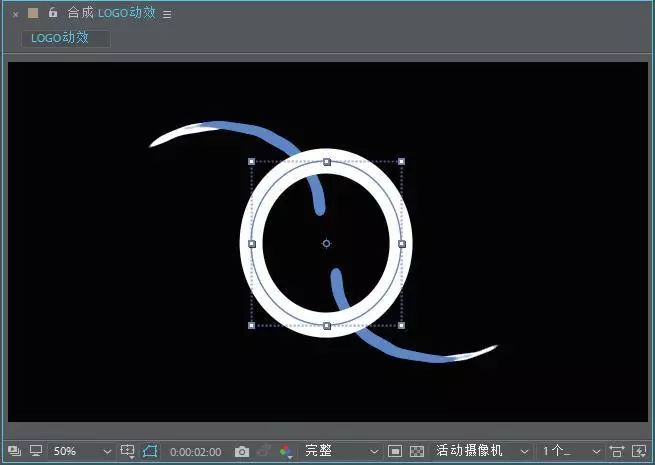
Task: Click the bottom-center ellipse path handle
Action: [327, 326]
